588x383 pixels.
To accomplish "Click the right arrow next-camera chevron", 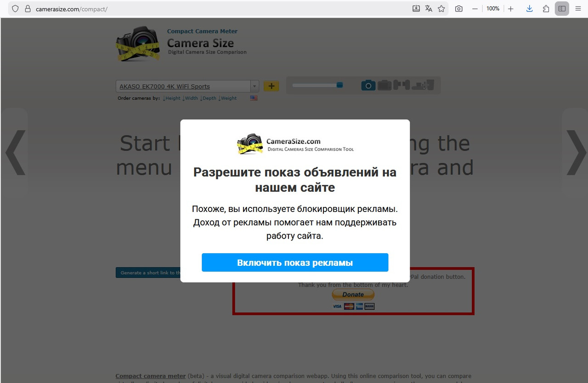I will [576, 153].
